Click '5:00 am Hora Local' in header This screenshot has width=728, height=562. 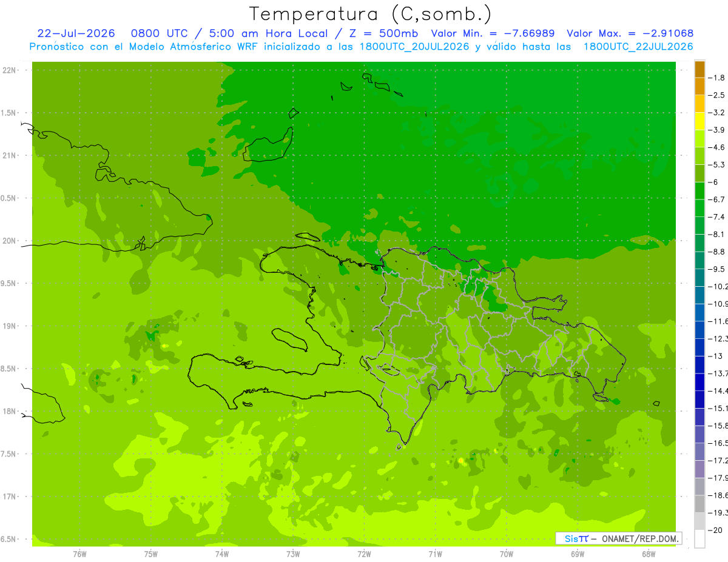[268, 33]
